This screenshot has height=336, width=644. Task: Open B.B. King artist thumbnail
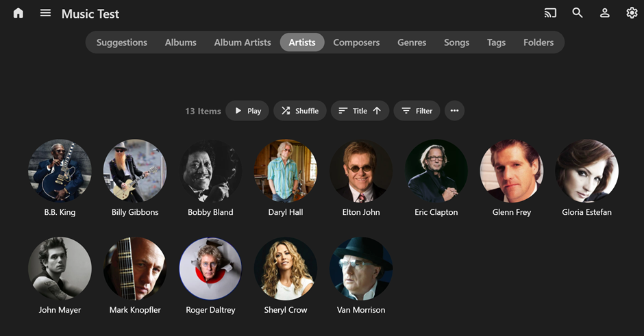[60, 171]
